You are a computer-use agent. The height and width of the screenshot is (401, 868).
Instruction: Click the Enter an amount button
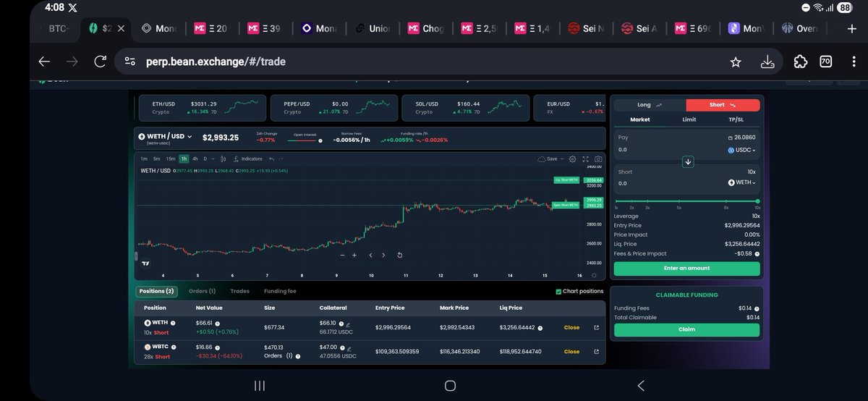(x=687, y=268)
